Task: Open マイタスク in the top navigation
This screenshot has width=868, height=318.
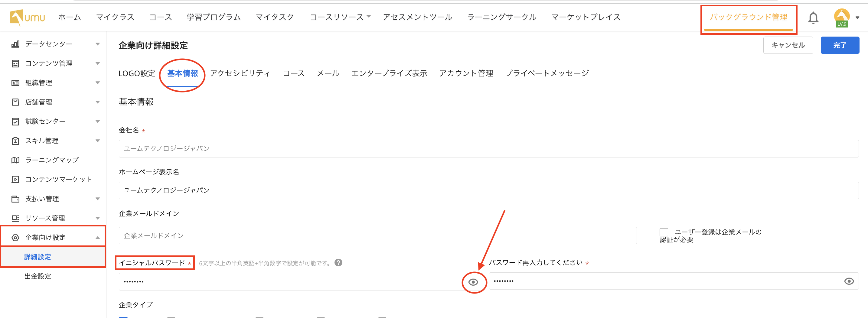Action: click(275, 17)
